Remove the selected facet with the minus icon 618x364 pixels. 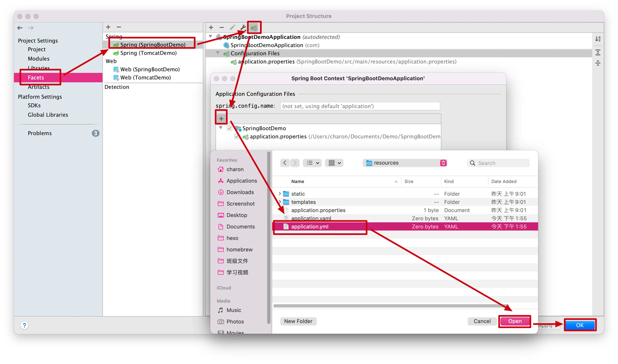coord(119,27)
